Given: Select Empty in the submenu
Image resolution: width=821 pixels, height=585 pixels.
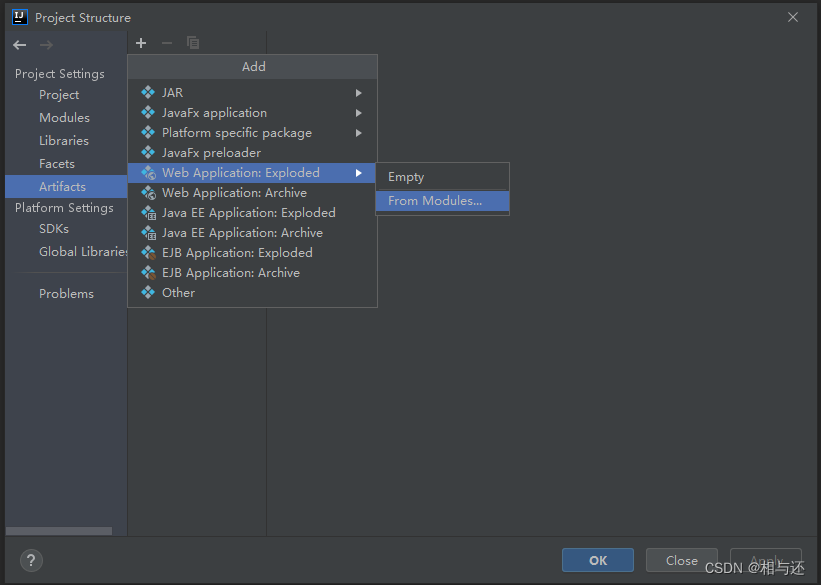Looking at the screenshot, I should [442, 177].
